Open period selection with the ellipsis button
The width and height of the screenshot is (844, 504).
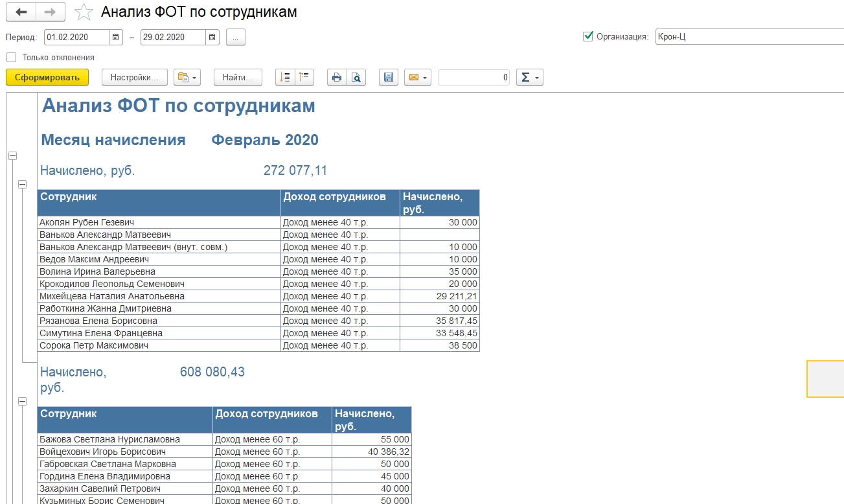[x=236, y=38]
